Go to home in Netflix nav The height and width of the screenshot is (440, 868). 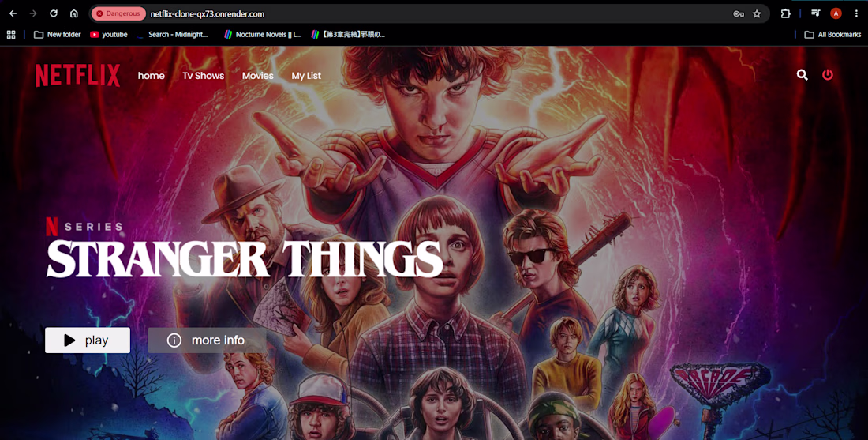(x=152, y=76)
